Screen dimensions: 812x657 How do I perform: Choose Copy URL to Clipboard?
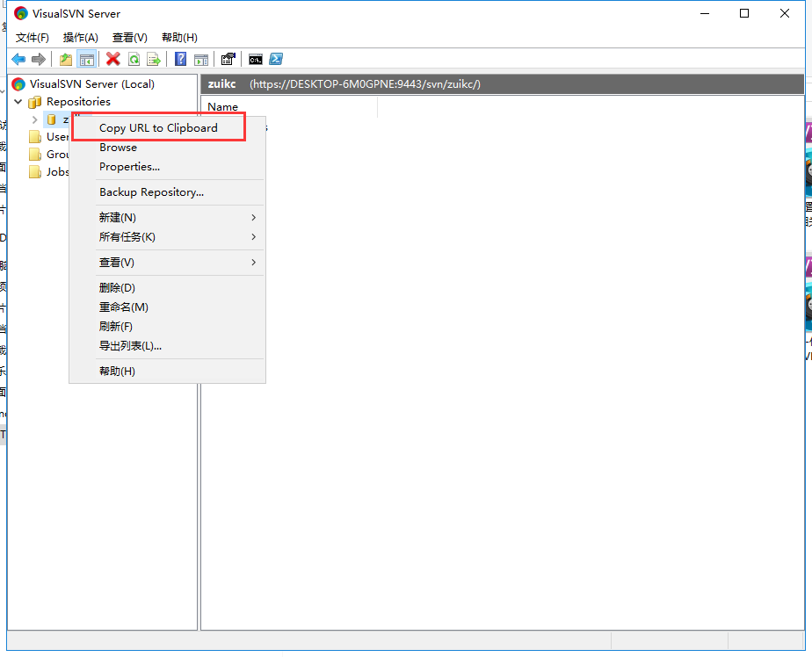coord(158,128)
